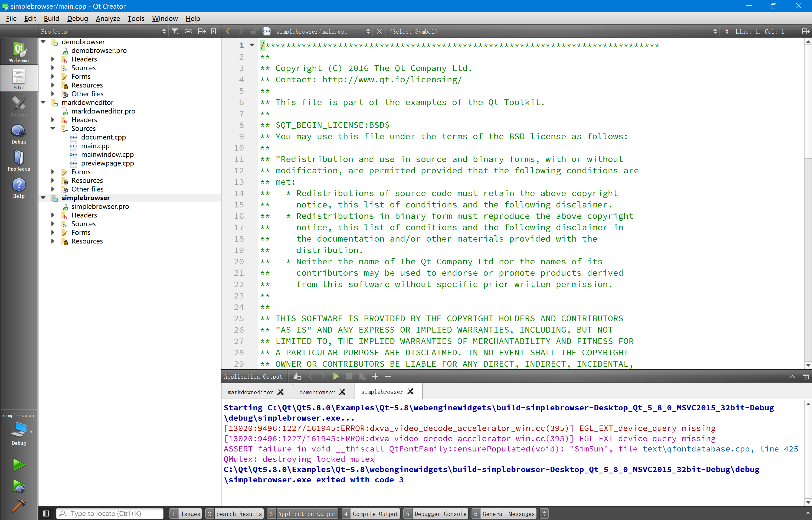Expand demobrowser Headers folder

pyautogui.click(x=53, y=59)
